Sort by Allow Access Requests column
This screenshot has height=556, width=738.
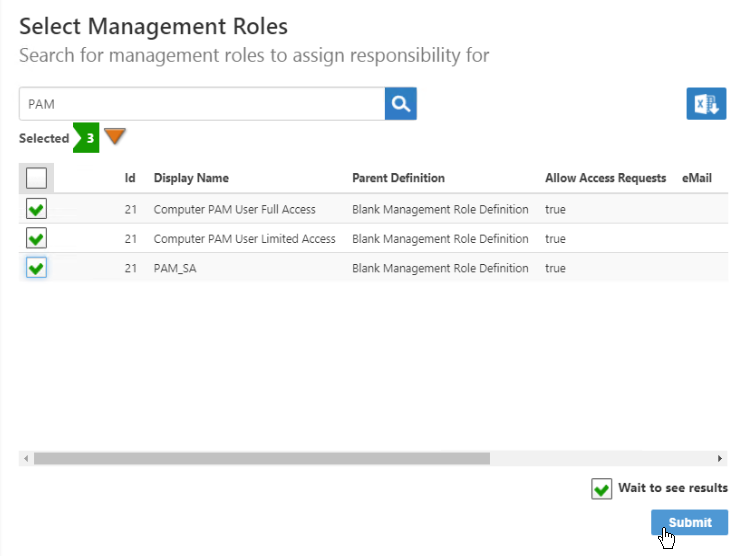point(605,178)
